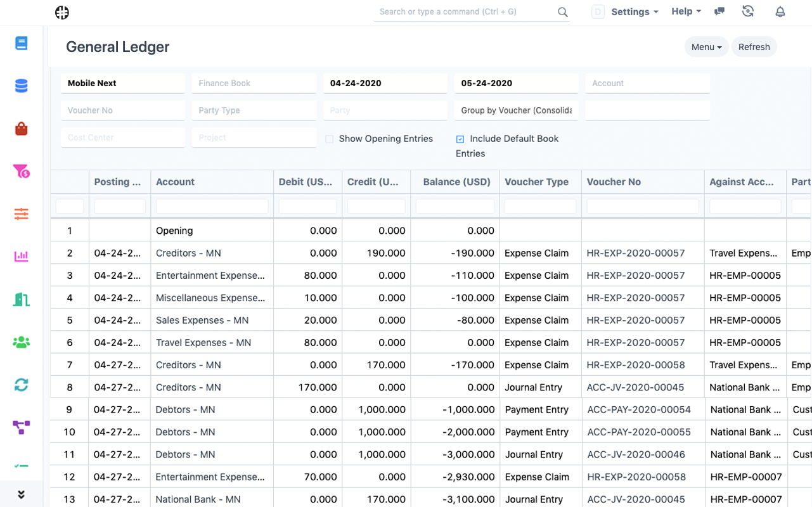Click the blue database stack sidebar icon
Image resolution: width=812 pixels, height=507 pixels.
(x=22, y=86)
